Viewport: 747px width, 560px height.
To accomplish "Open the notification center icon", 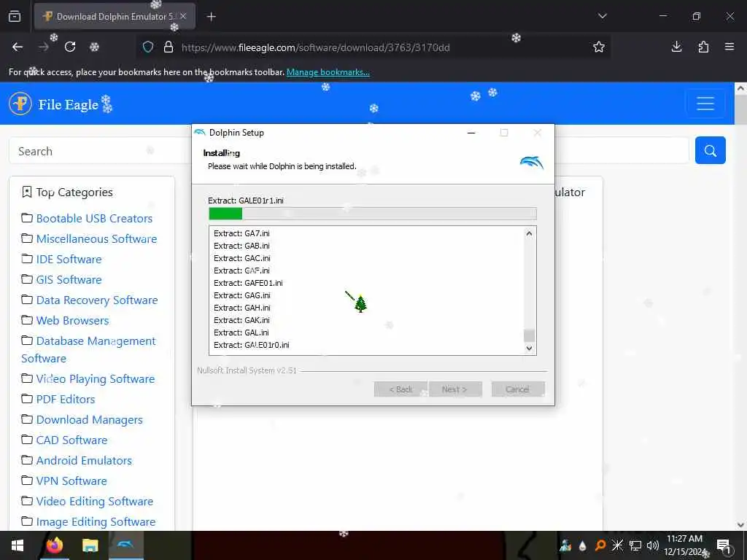I will pos(724,545).
